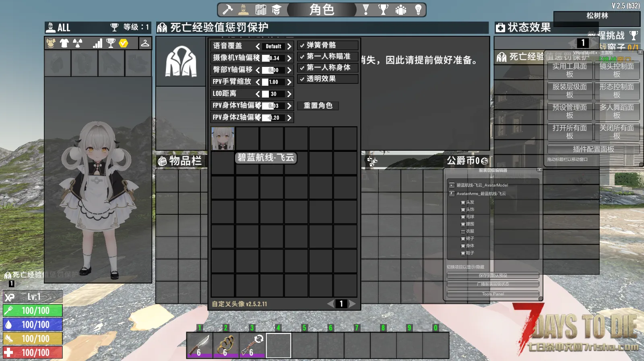Open the skills graduation cap icon
Image resolution: width=644 pixels, height=361 pixels.
point(277,10)
